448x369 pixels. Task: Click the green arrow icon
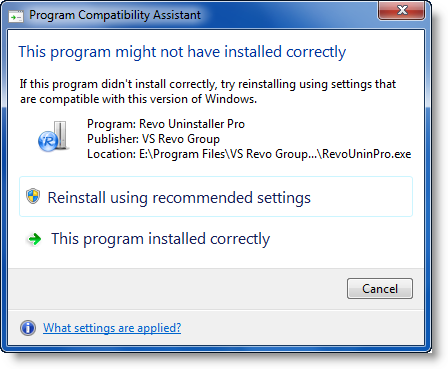click(x=34, y=239)
